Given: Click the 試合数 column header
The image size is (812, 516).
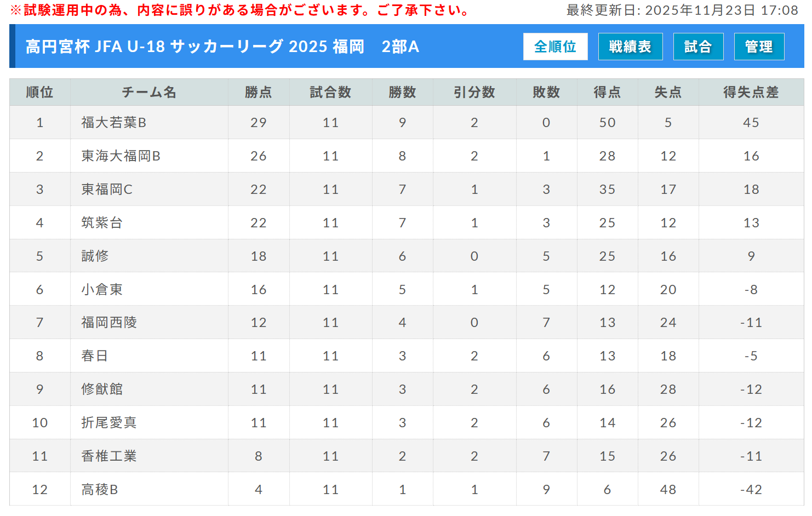Looking at the screenshot, I should point(330,92).
